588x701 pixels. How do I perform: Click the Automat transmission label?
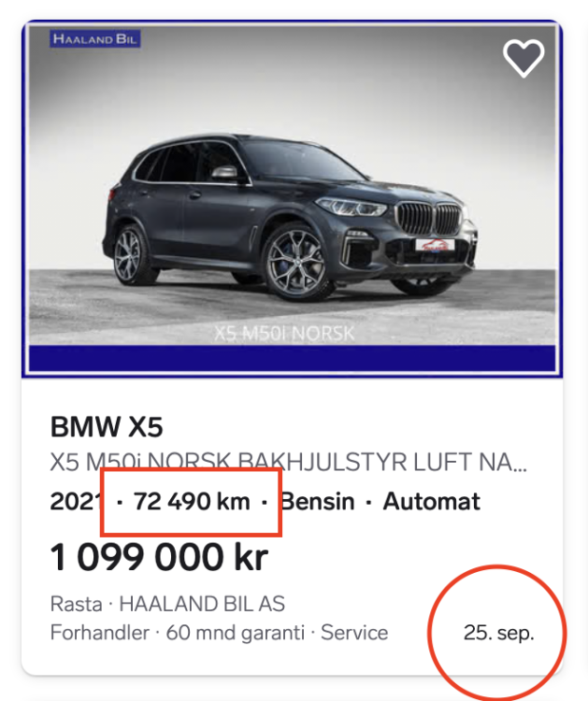[x=431, y=502]
